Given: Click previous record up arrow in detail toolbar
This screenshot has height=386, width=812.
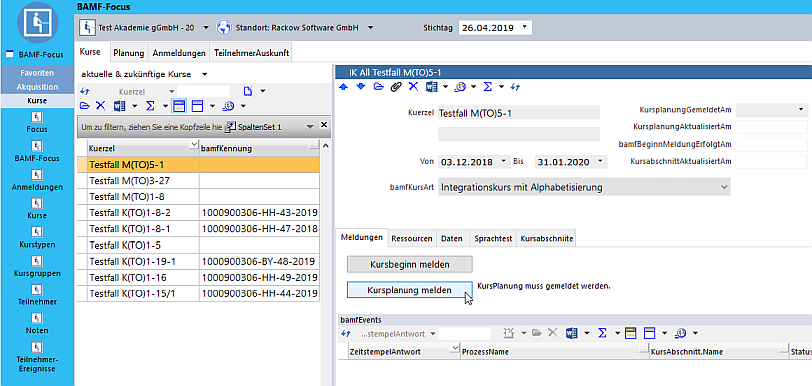Looking at the screenshot, I should tap(343, 87).
